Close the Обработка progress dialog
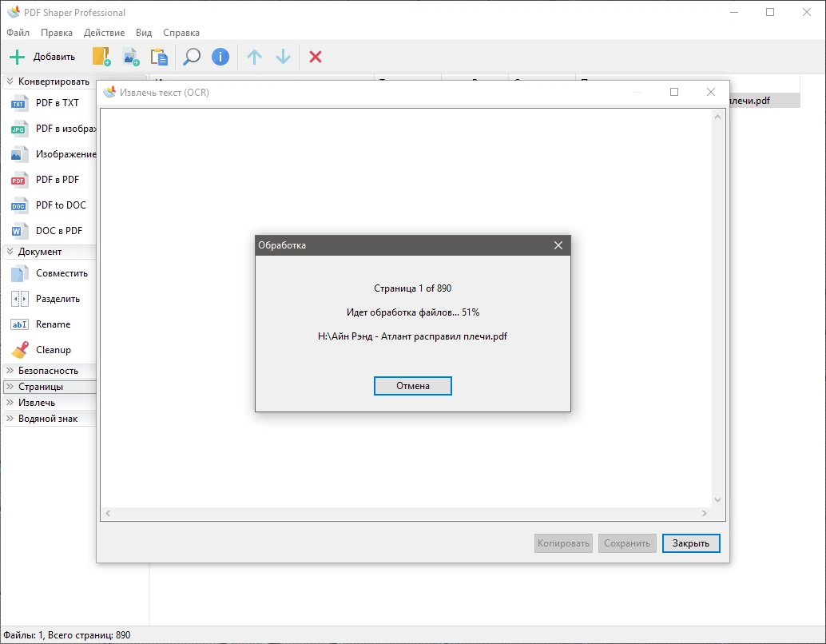The image size is (826, 644). [558, 245]
